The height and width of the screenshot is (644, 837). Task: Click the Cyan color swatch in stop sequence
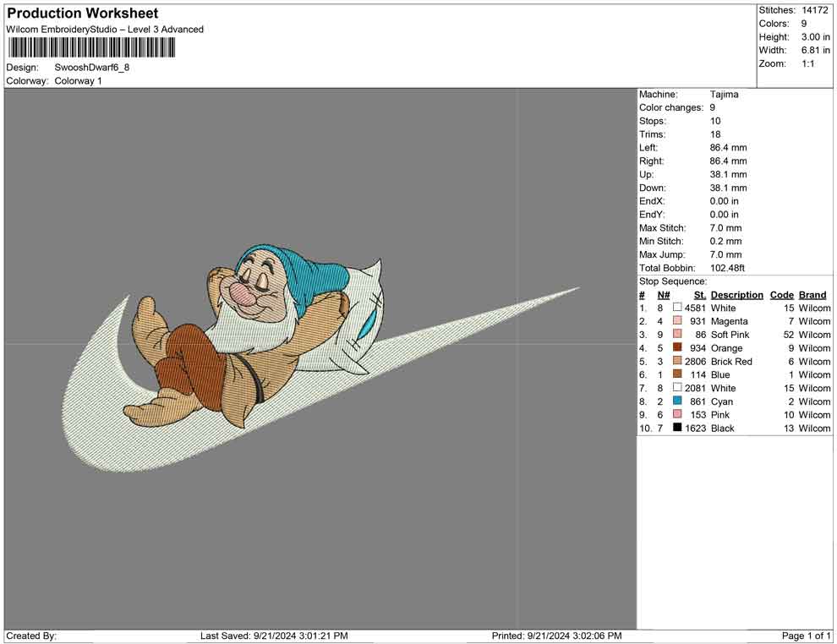point(677,401)
